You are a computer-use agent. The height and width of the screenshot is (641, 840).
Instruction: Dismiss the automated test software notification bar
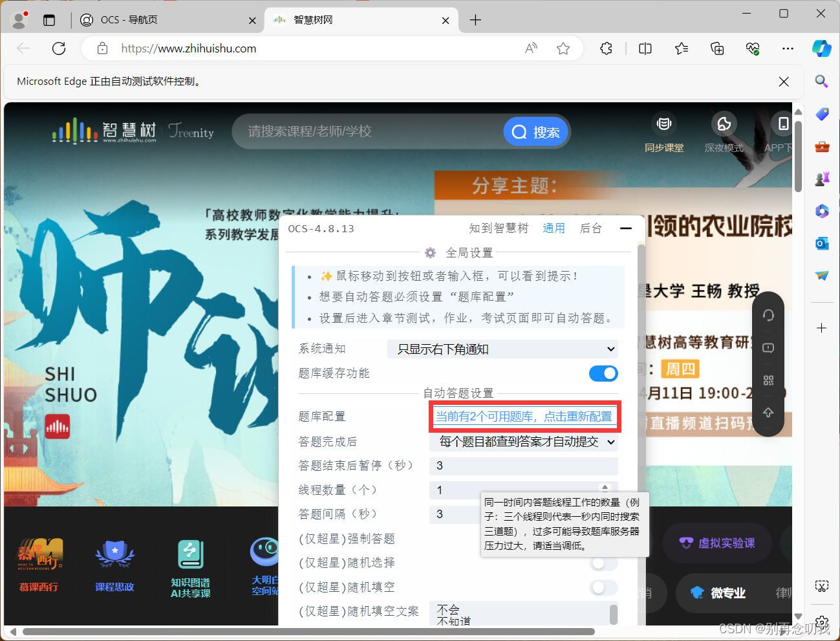(784, 81)
